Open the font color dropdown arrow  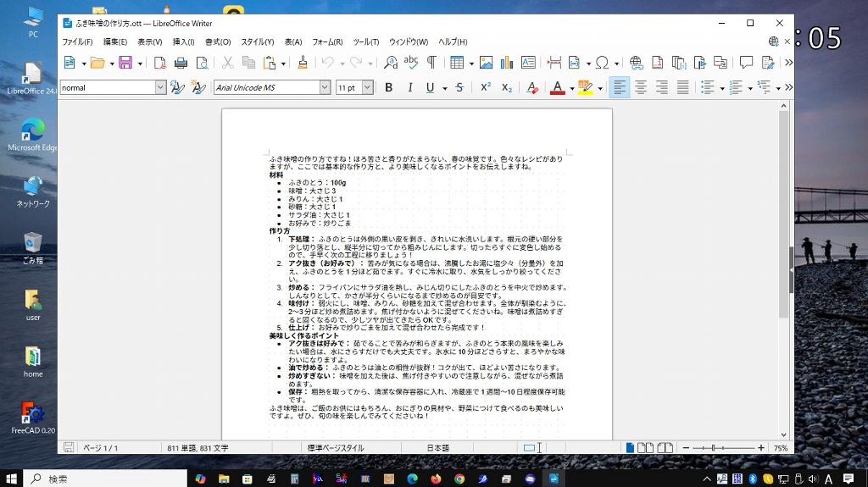pyautogui.click(x=572, y=88)
